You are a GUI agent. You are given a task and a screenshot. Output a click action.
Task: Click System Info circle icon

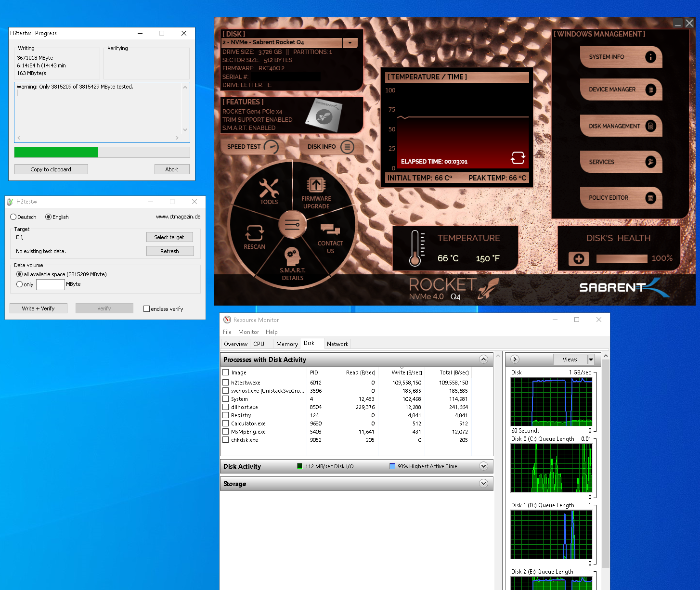click(650, 57)
